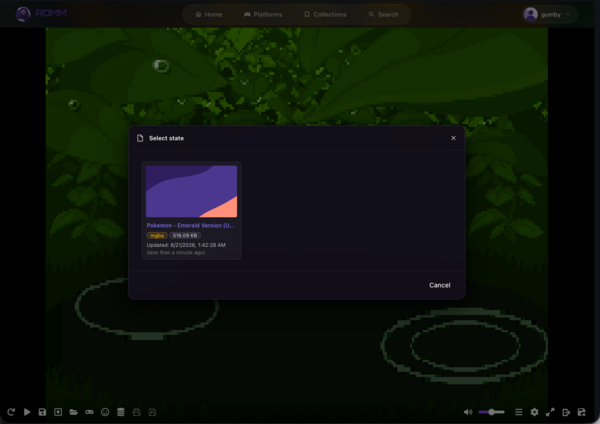Image resolution: width=600 pixels, height=424 pixels.
Task: Mute audio with the speaker icon
Action: (468, 412)
